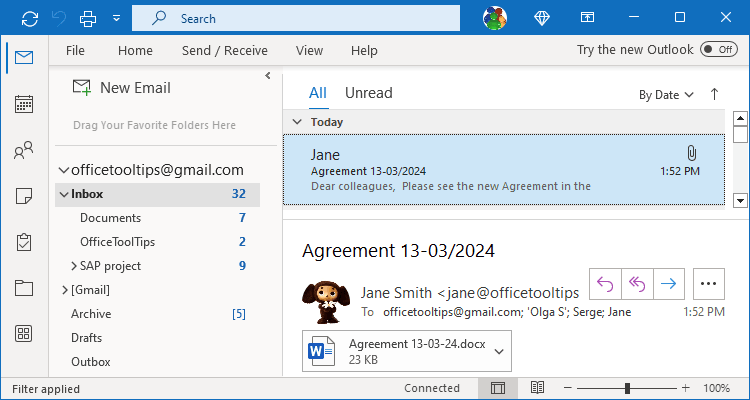This screenshot has width=750, height=400.
Task: Click message list scrollbar down arrow
Action: coord(740,200)
